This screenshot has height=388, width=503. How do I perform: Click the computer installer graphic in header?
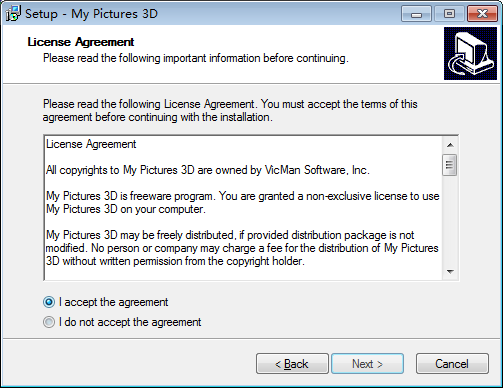470,53
